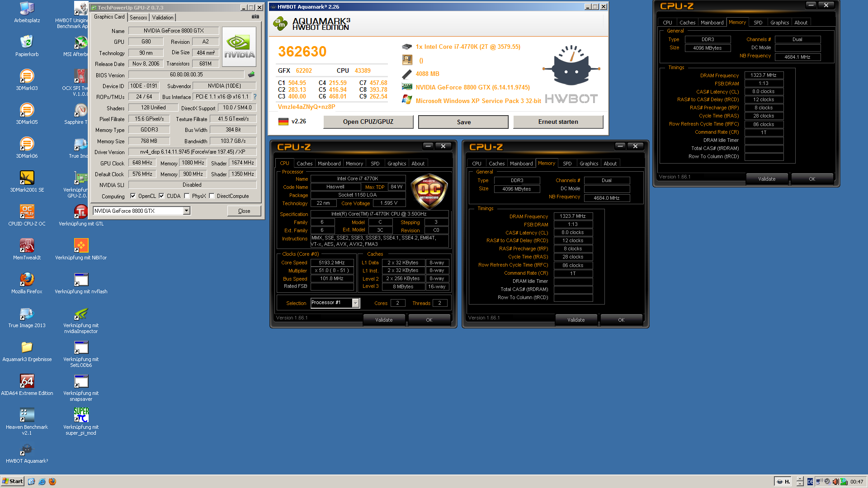Viewport: 868px width, 488px height.
Task: Launch the 3DMark05 desktop shortcut
Action: coord(27,114)
